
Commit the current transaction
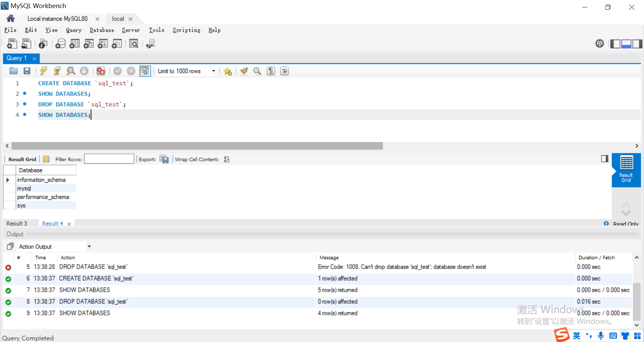point(117,71)
